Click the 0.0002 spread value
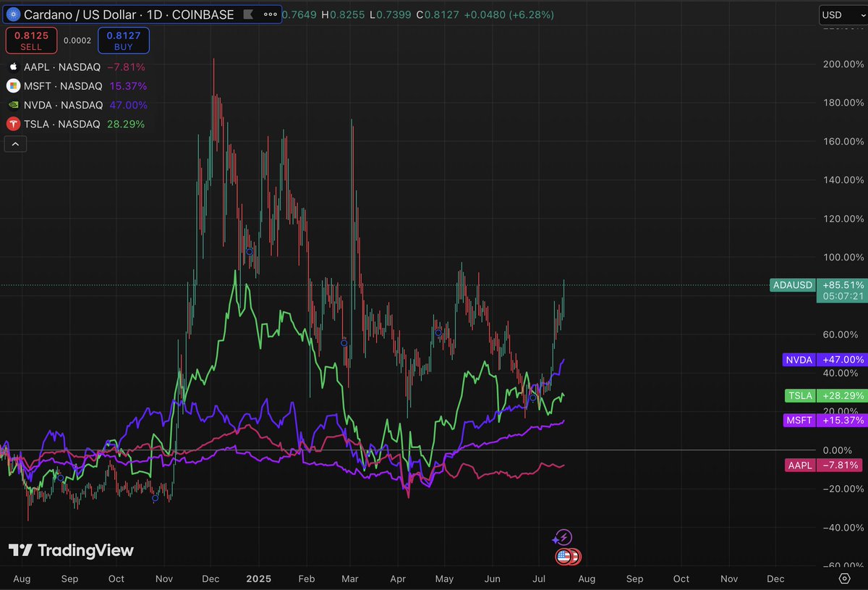Image resolution: width=868 pixels, height=590 pixels. 77,41
